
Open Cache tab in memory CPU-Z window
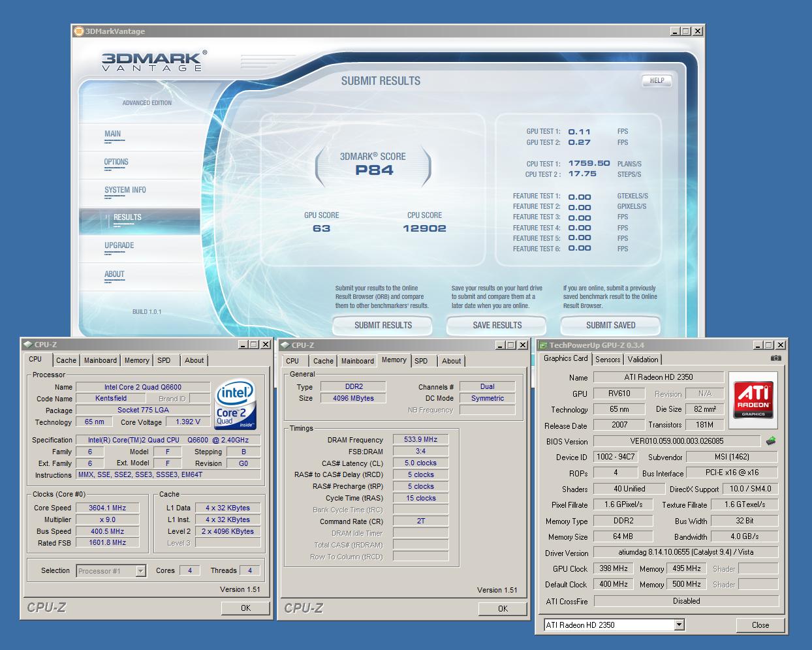coord(323,361)
